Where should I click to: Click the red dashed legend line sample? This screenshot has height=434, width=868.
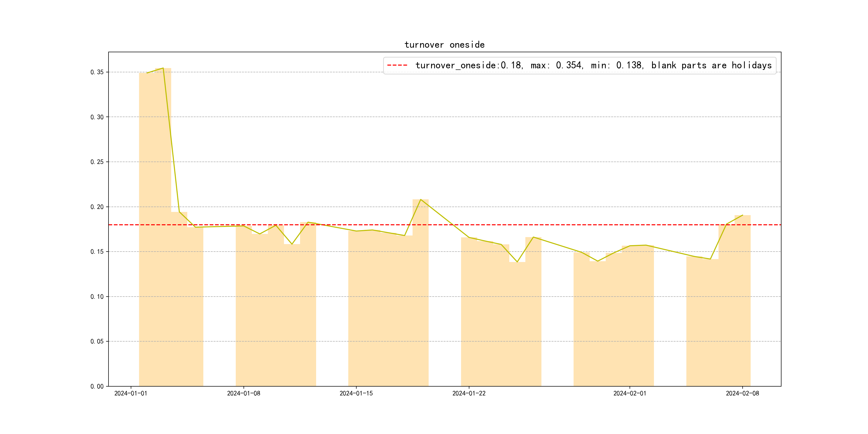397,65
